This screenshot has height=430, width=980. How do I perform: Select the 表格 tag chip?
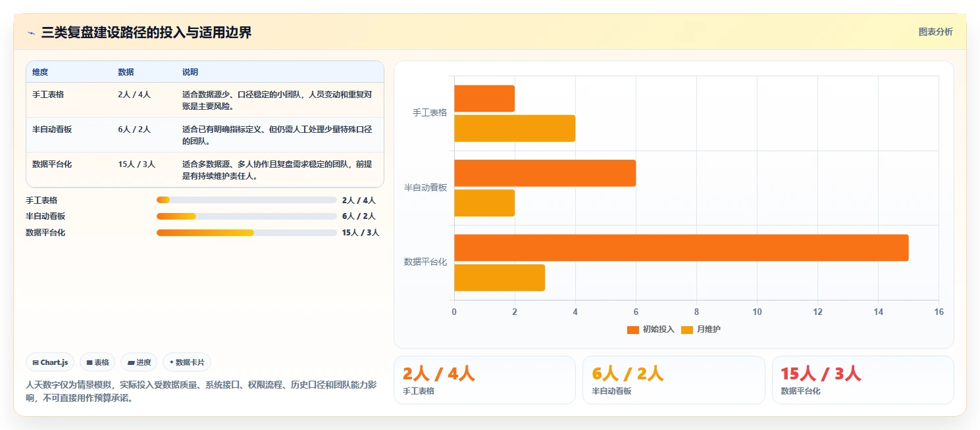pos(97,362)
